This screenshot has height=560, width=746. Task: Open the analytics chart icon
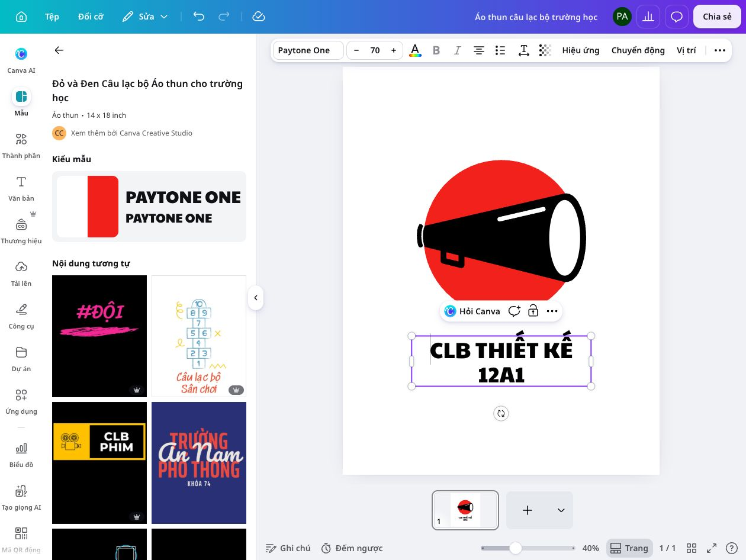click(648, 17)
